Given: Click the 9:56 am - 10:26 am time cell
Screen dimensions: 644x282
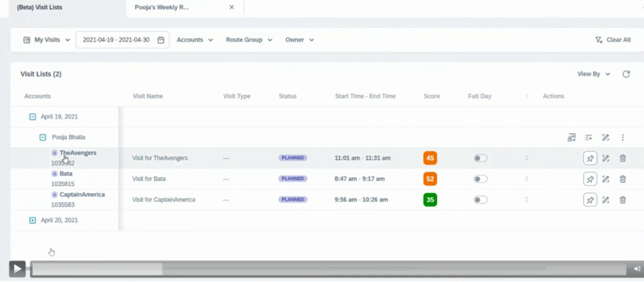Looking at the screenshot, I should (361, 200).
